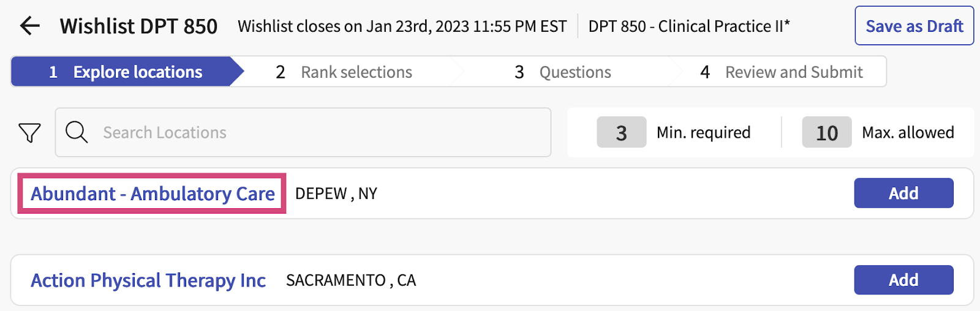Click the minimum required count badge
The width and height of the screenshot is (980, 311).
[x=621, y=132]
